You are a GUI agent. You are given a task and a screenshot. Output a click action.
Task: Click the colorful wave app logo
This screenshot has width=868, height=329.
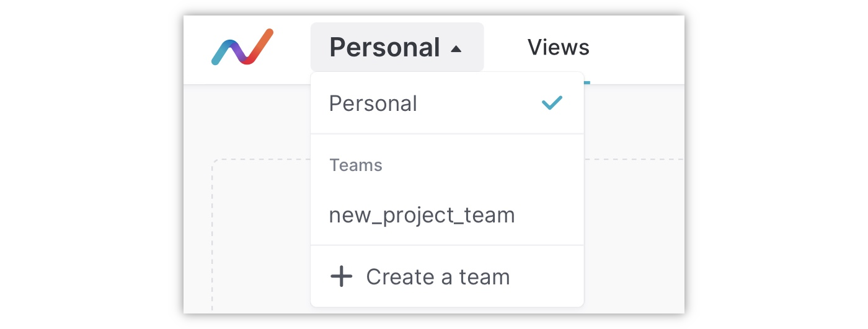point(242,47)
